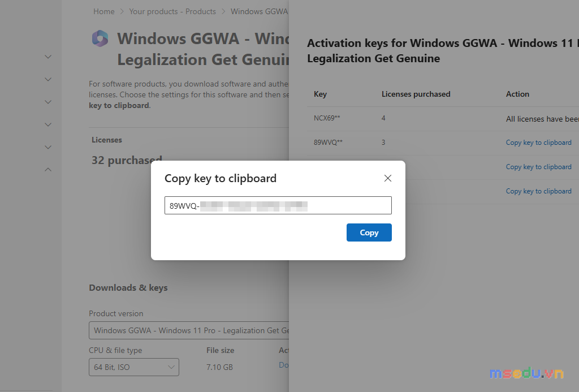Click the Copy key to clipboard link in the fourth table row

point(538,191)
